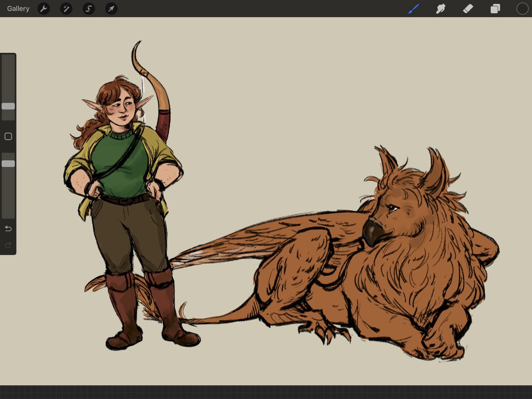Image resolution: width=532 pixels, height=399 pixels.
Task: Select the Paint brush tool
Action: point(413,8)
